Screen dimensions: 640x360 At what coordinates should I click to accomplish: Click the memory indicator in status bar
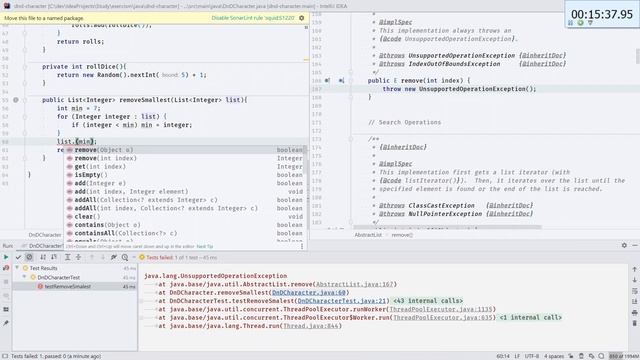pyautogui.click(x=624, y=356)
